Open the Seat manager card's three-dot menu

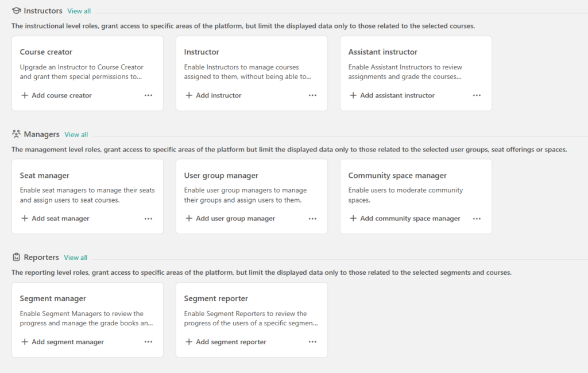[148, 219]
